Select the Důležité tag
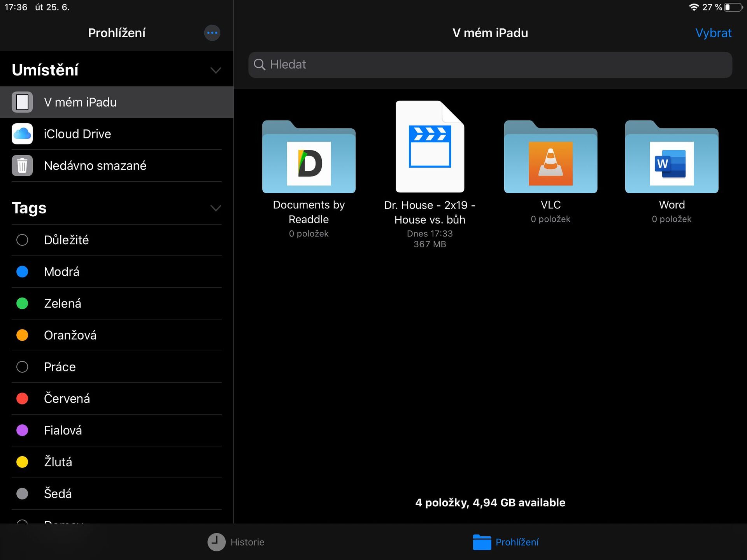 click(67, 240)
